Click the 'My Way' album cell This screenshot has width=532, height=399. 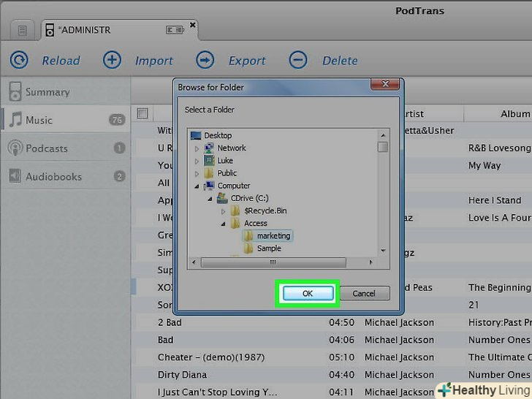[484, 166]
